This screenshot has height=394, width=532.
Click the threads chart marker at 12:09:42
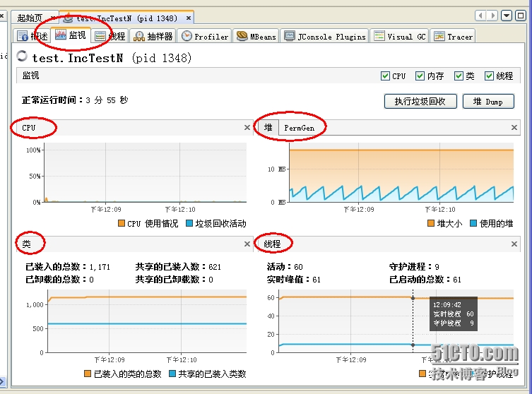coord(413,298)
